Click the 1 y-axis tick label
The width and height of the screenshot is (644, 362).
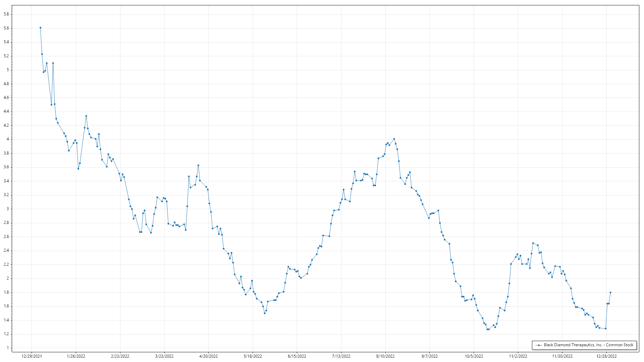click(x=7, y=348)
